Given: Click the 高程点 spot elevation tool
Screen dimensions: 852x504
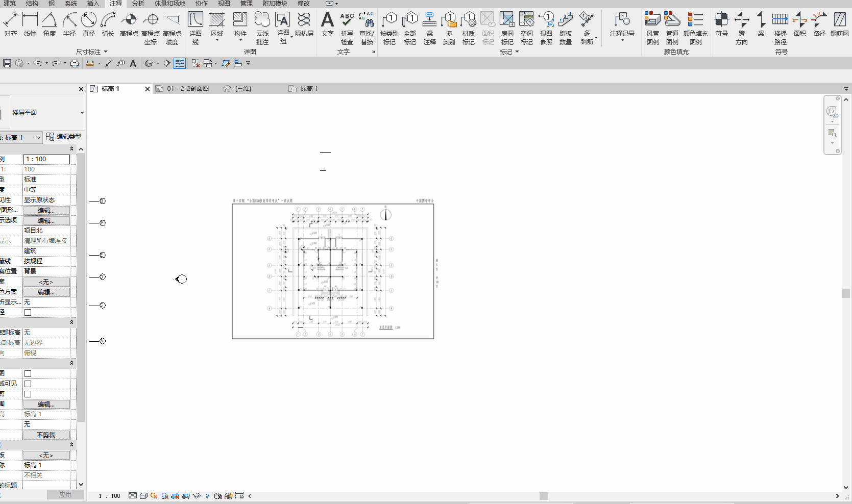Looking at the screenshot, I should coord(129,24).
